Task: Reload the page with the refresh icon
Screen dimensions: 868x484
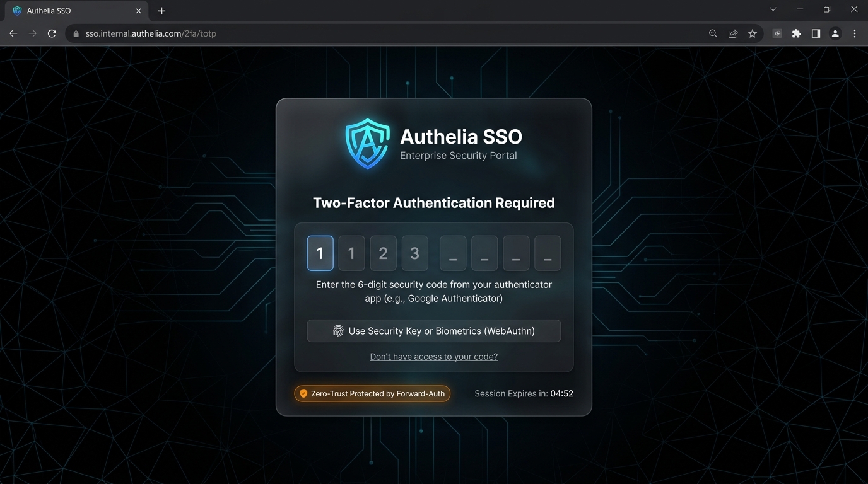Action: (x=52, y=33)
